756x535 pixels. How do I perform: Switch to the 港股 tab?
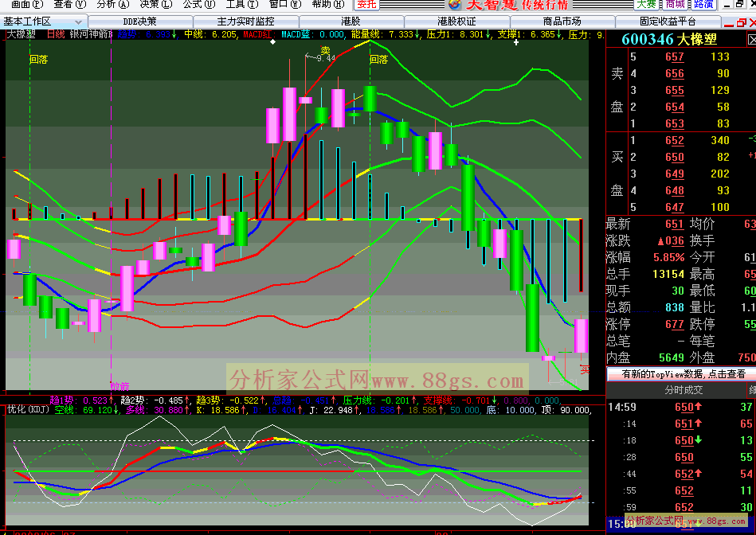[x=351, y=21]
